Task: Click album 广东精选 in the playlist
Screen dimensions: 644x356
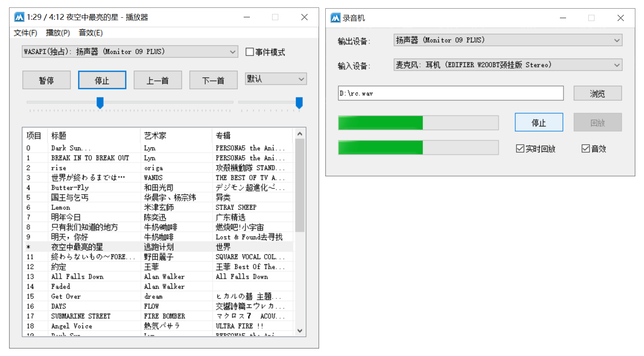Action: click(x=230, y=217)
